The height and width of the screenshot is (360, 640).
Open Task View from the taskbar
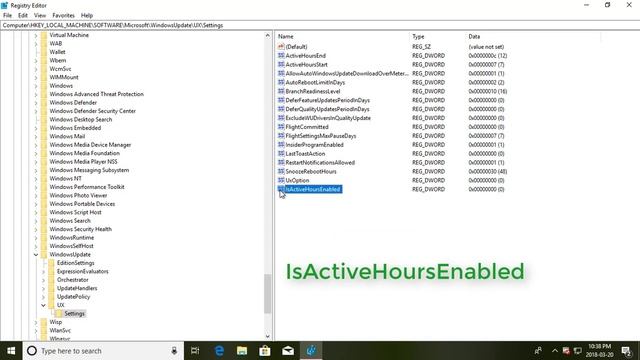tap(195, 351)
